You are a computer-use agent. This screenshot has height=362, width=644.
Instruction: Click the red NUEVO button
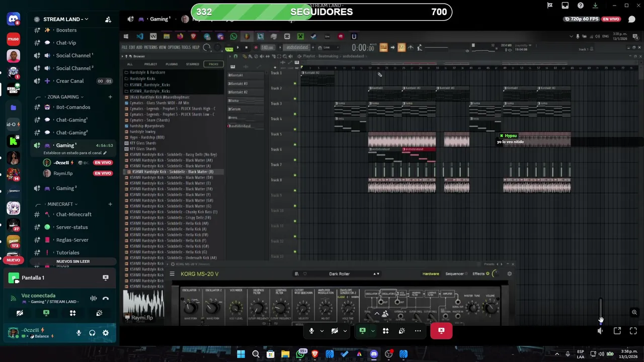(14, 260)
